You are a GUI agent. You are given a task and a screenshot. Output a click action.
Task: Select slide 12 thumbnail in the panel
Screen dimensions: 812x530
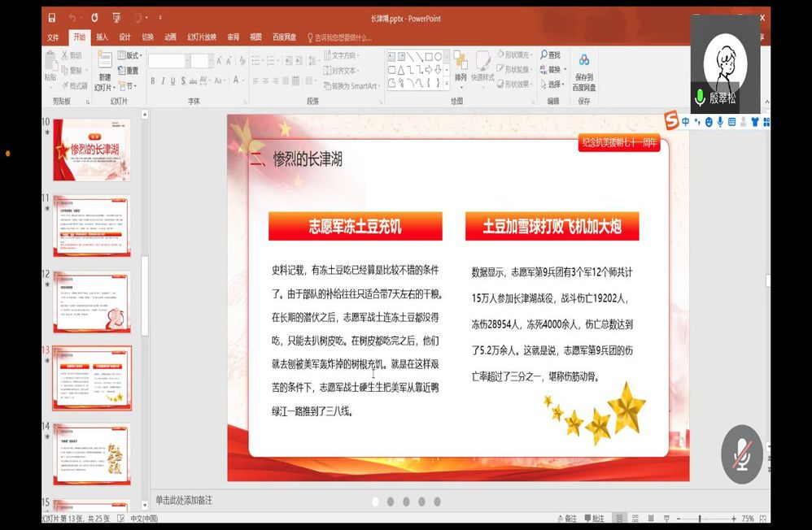click(x=92, y=300)
